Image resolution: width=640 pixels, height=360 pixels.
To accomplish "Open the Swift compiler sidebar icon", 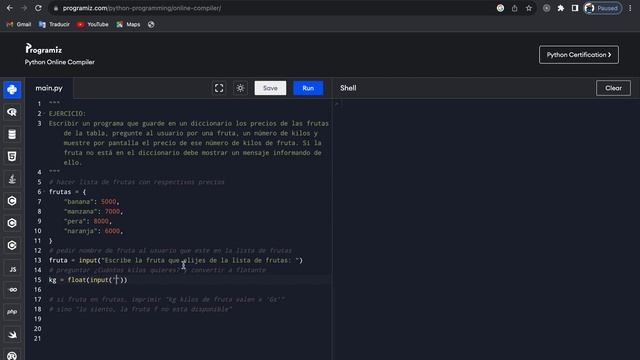I will (x=12, y=334).
